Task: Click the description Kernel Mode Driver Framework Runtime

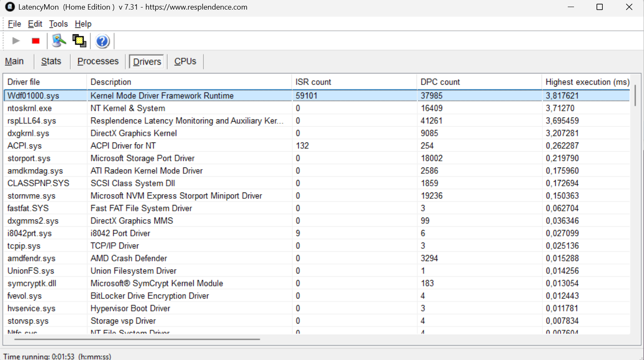Action: coord(162,96)
